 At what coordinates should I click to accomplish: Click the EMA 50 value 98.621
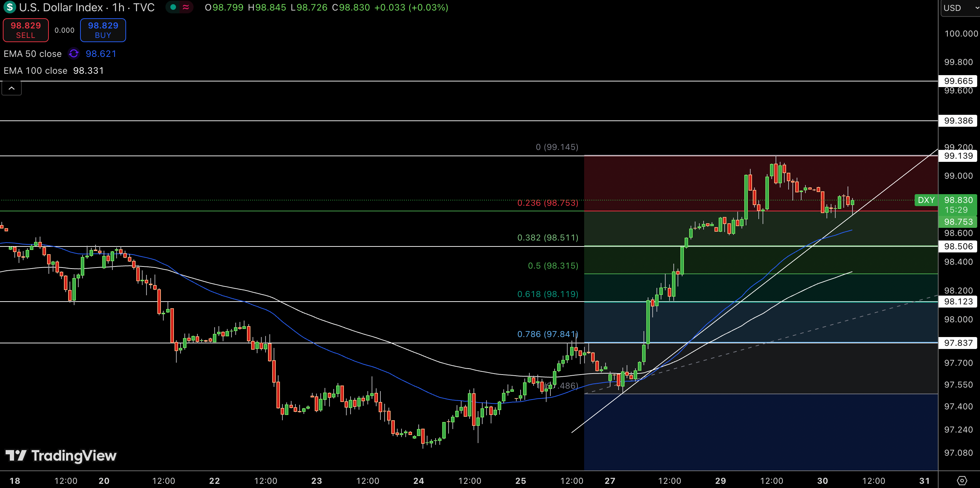pos(101,54)
